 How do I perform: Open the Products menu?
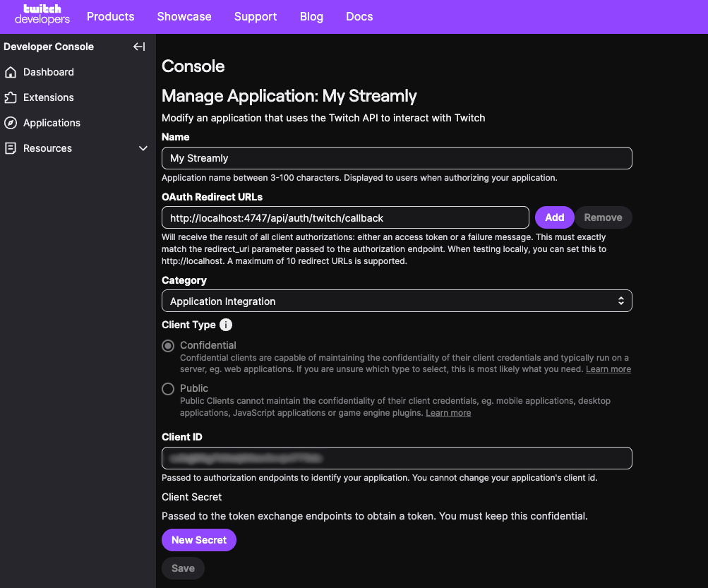111,17
